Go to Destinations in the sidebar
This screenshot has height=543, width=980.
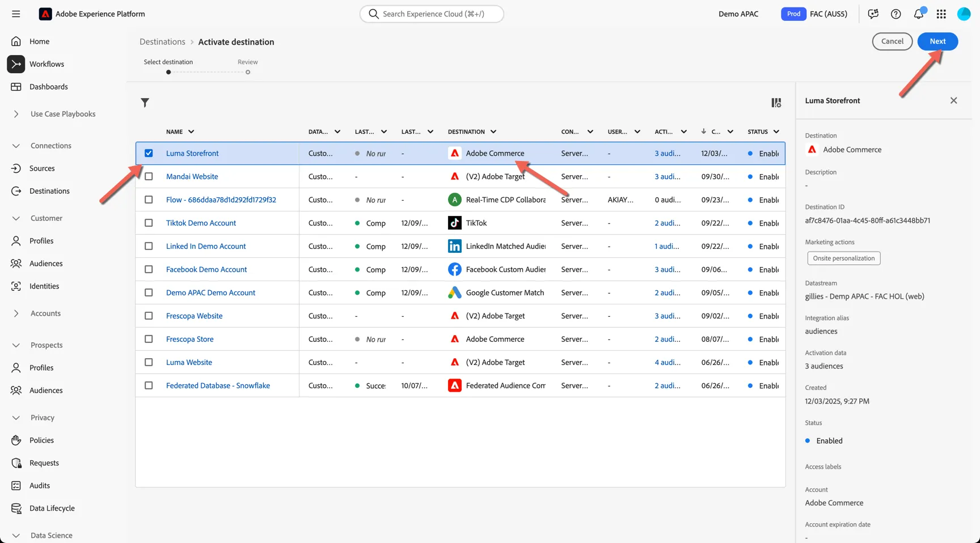point(49,191)
